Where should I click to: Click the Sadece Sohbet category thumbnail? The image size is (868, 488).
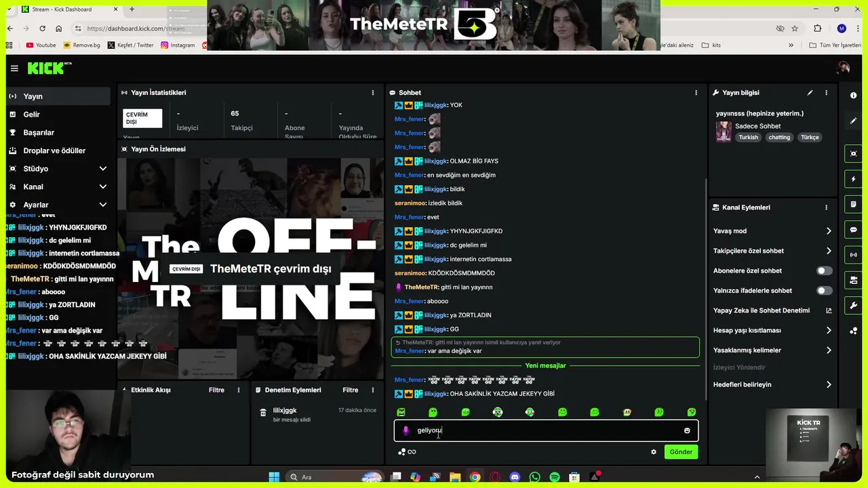(724, 131)
